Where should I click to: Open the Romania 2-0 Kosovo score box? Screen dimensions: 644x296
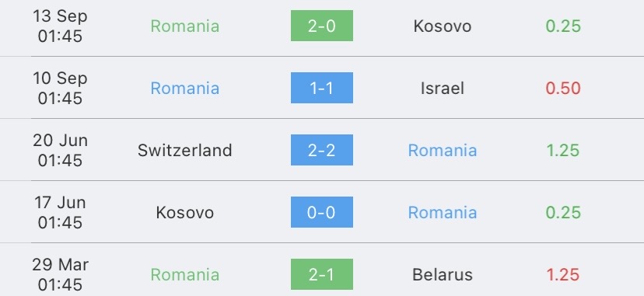click(321, 26)
